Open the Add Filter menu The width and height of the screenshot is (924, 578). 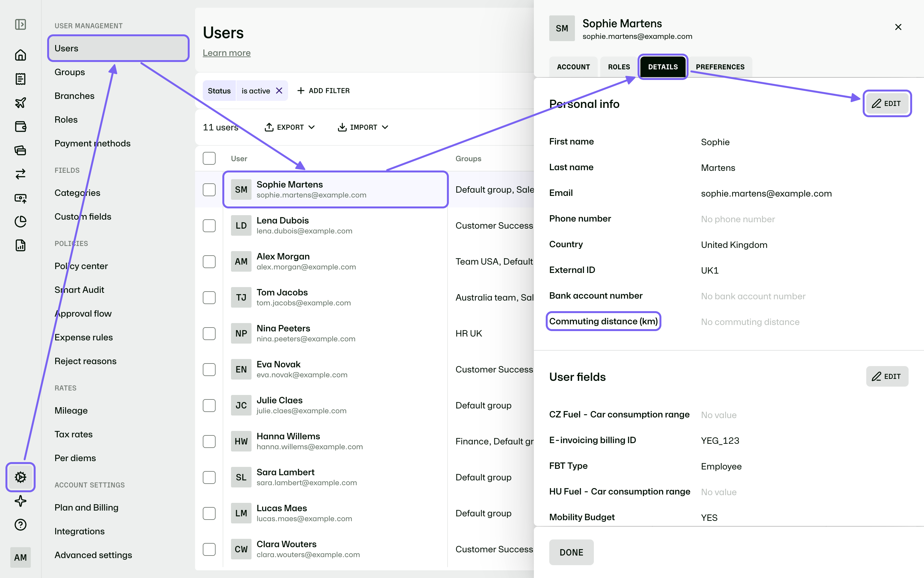[323, 91]
